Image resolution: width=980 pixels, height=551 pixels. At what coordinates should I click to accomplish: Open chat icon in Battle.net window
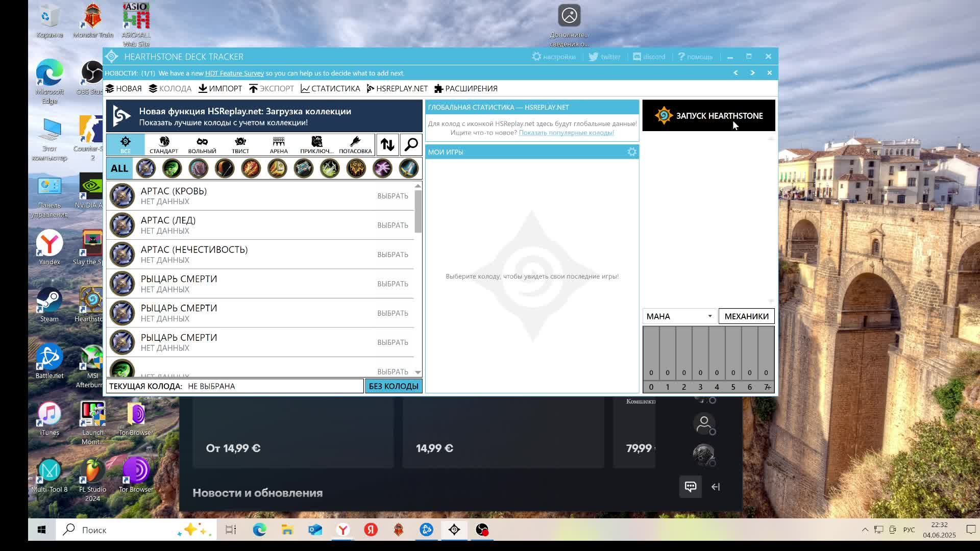pyautogui.click(x=690, y=487)
